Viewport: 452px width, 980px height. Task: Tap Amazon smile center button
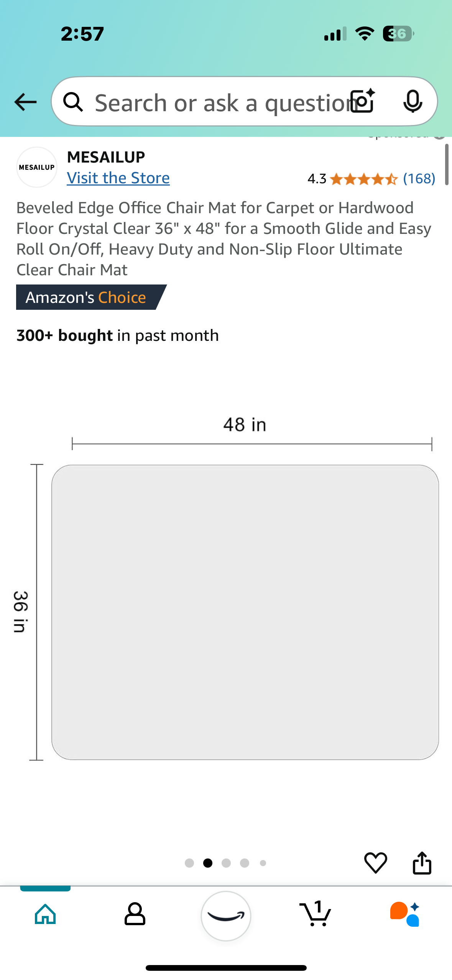[x=226, y=916]
